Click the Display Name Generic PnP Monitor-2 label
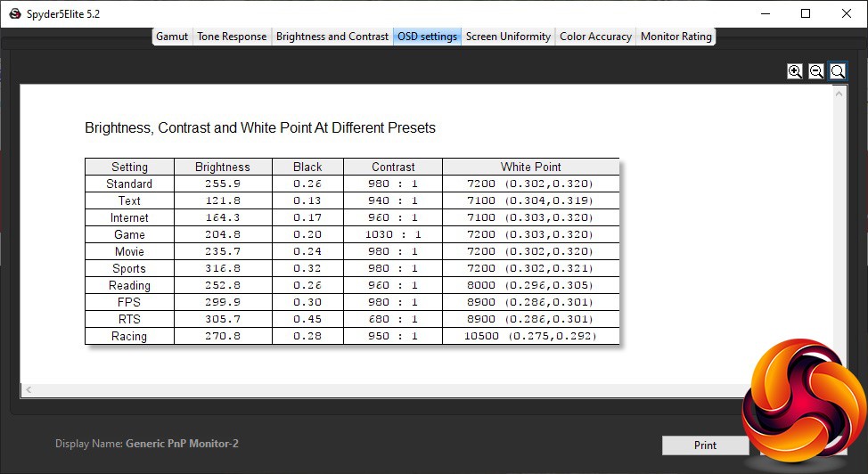 pos(147,444)
